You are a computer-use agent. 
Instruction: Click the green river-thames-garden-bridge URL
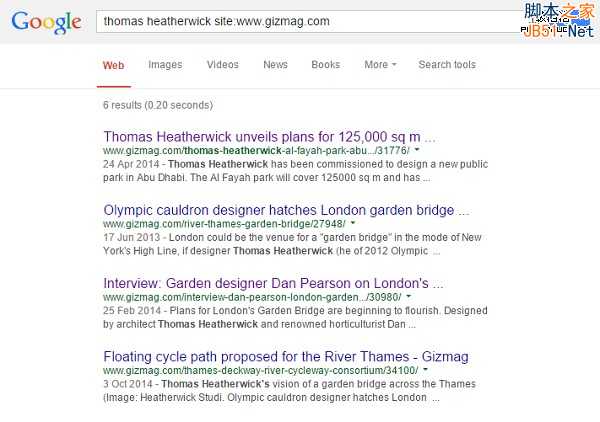[x=223, y=224]
